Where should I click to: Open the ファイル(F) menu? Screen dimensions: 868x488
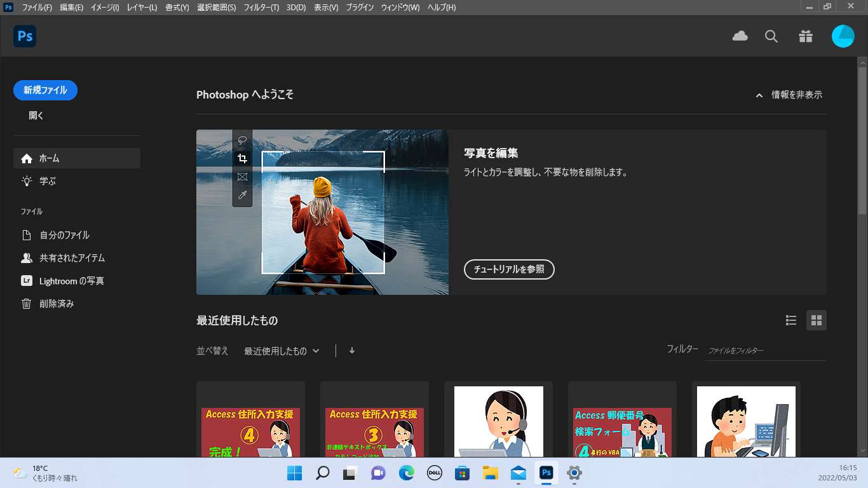[x=37, y=8]
